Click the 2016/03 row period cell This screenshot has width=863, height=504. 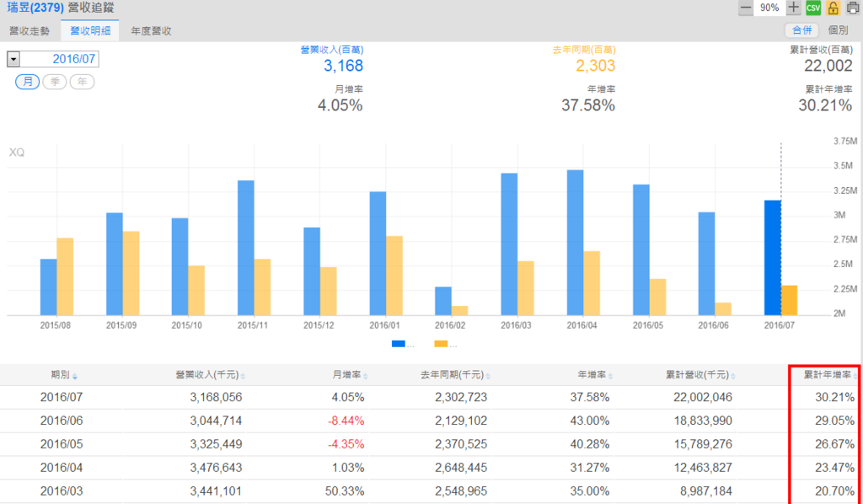(x=62, y=491)
